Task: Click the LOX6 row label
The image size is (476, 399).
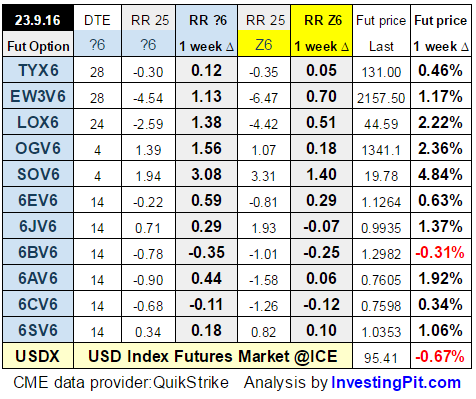Action: (38, 122)
